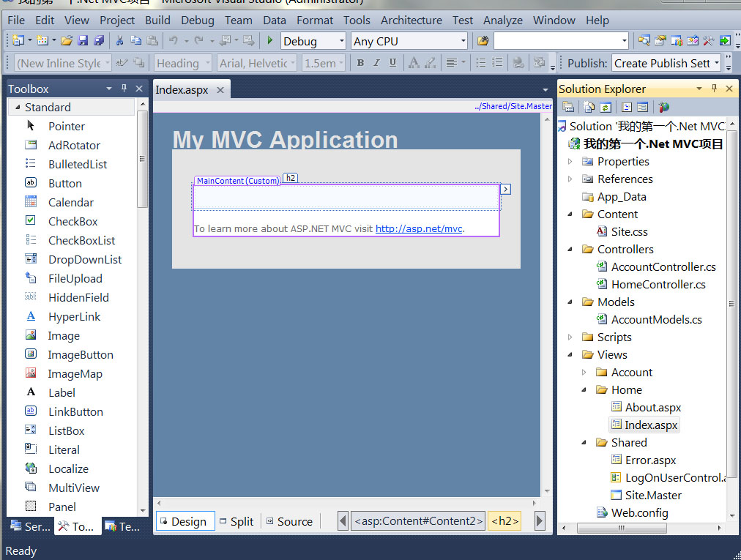741x560 pixels.
Task: Follow the http://asp.net/mvc link
Action: (419, 228)
